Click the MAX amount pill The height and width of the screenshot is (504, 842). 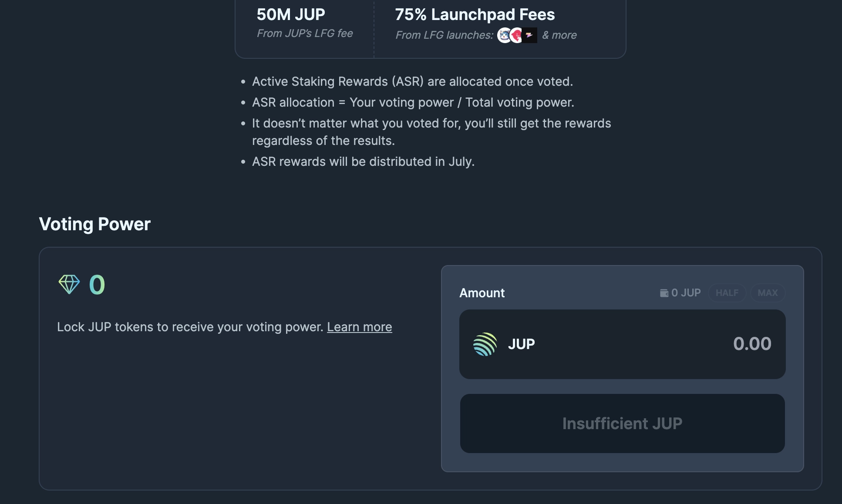point(768,292)
